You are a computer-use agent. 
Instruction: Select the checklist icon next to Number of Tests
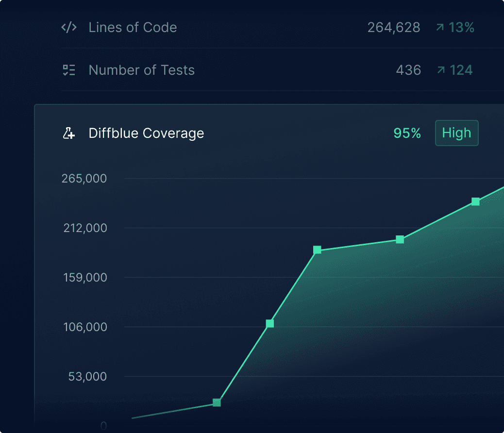(68, 70)
